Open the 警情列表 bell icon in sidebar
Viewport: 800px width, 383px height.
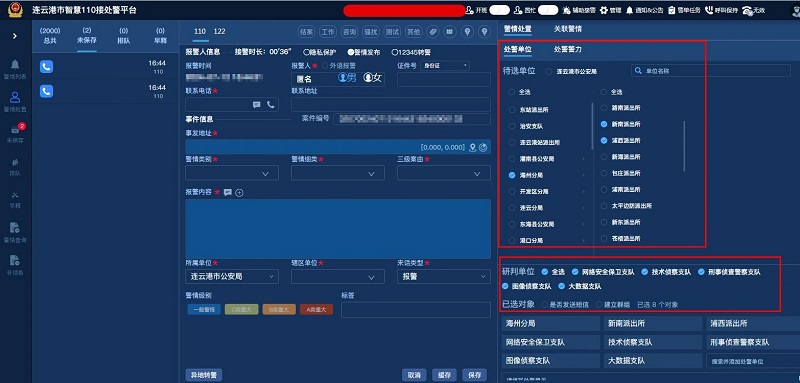[x=15, y=64]
